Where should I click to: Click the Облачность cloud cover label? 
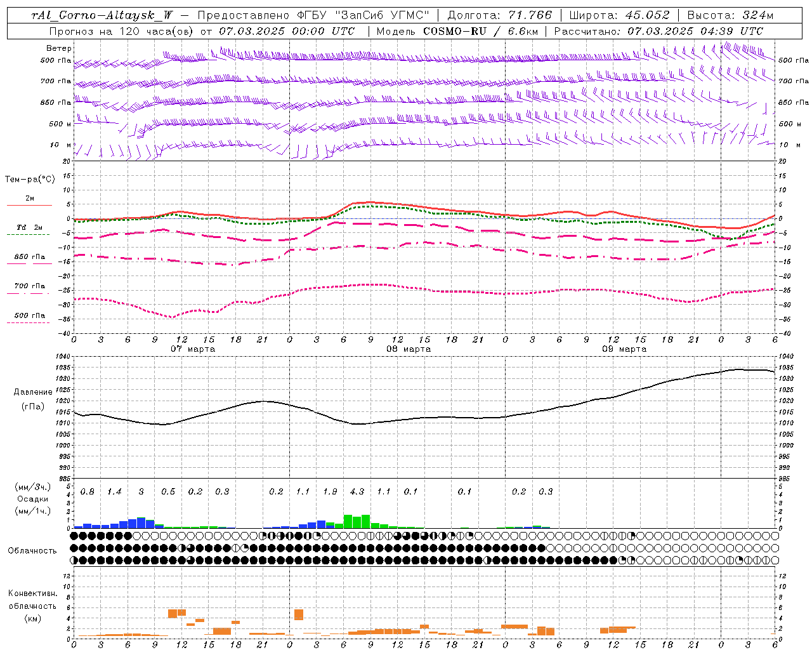pos(32,551)
